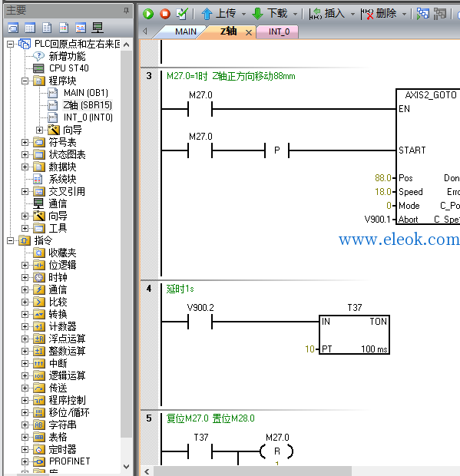460x476 pixels.
Task: Collapse the 程序块 tree node
Action: (x=25, y=81)
